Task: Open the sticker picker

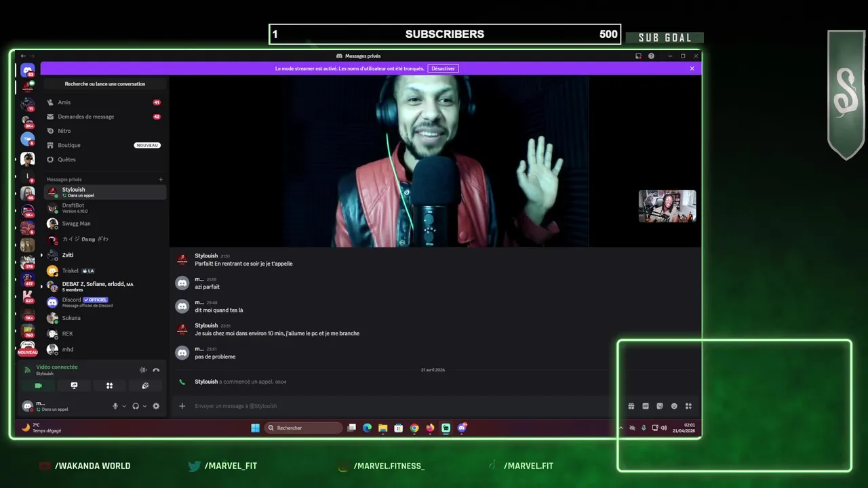Action: 660,406
